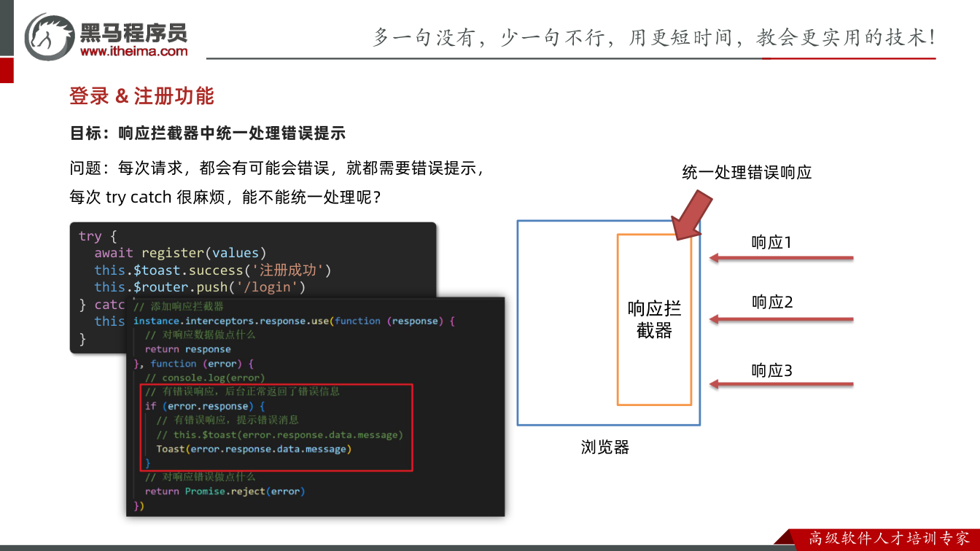
Task: Click the 响应2 label
Action: (x=772, y=302)
